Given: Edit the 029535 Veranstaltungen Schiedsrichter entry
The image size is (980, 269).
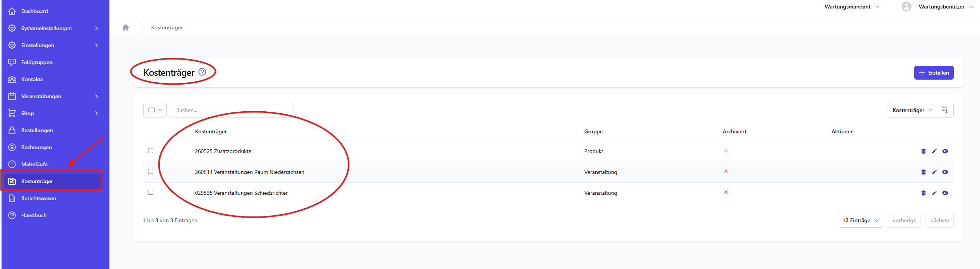Looking at the screenshot, I should click(934, 193).
